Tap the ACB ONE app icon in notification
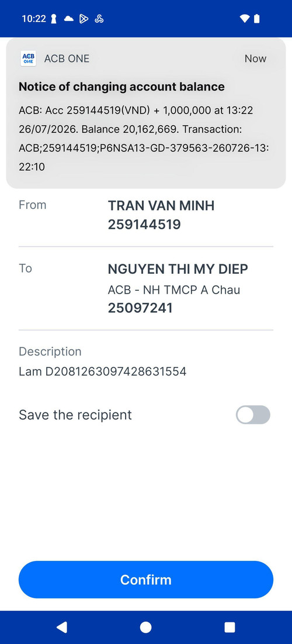The height and width of the screenshot is (644, 292). coord(28,58)
